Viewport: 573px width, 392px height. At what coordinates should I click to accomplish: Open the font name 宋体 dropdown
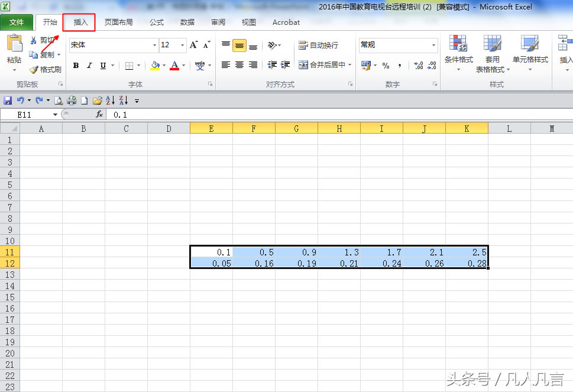coord(154,45)
